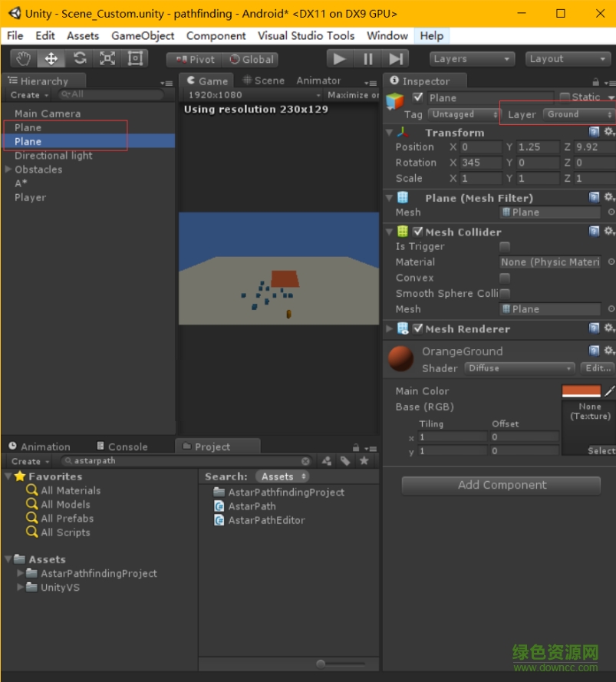616x682 pixels.
Task: Open the search by label filter in Project
Action: [344, 461]
